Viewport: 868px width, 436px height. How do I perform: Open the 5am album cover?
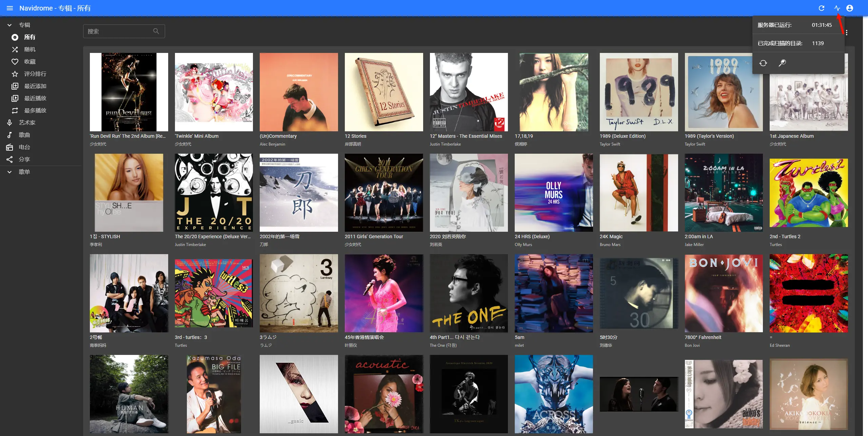coord(554,293)
